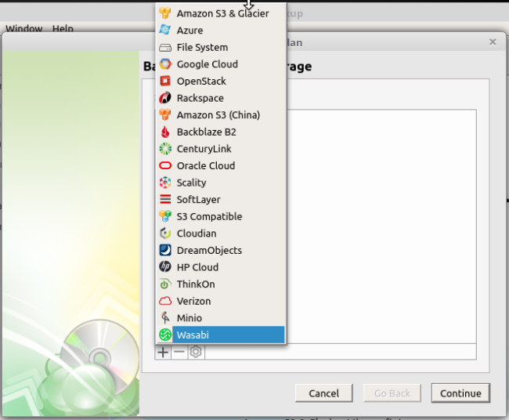
Task: Click the OpenStack red icon
Action: pyautogui.click(x=164, y=81)
